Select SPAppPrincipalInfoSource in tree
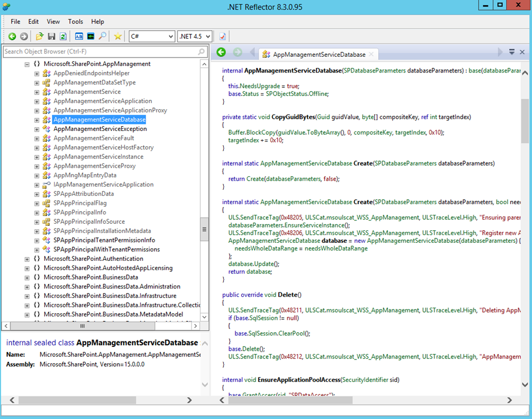 89,222
